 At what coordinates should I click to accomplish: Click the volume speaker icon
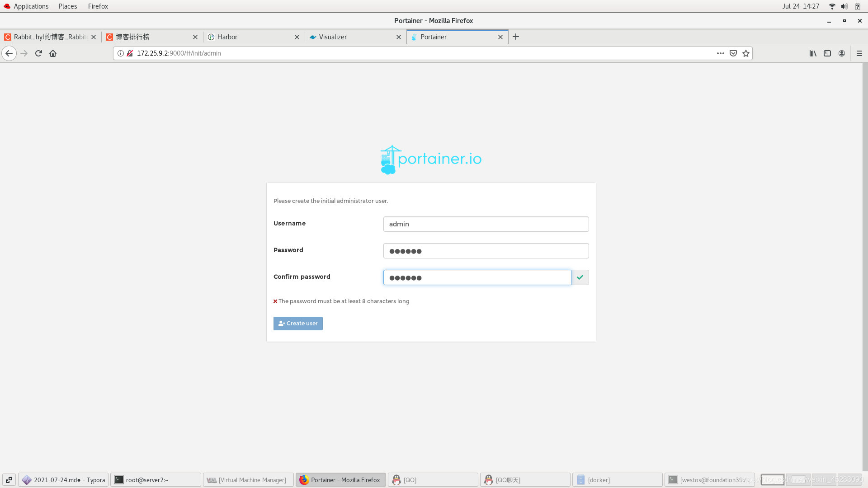(x=844, y=6)
